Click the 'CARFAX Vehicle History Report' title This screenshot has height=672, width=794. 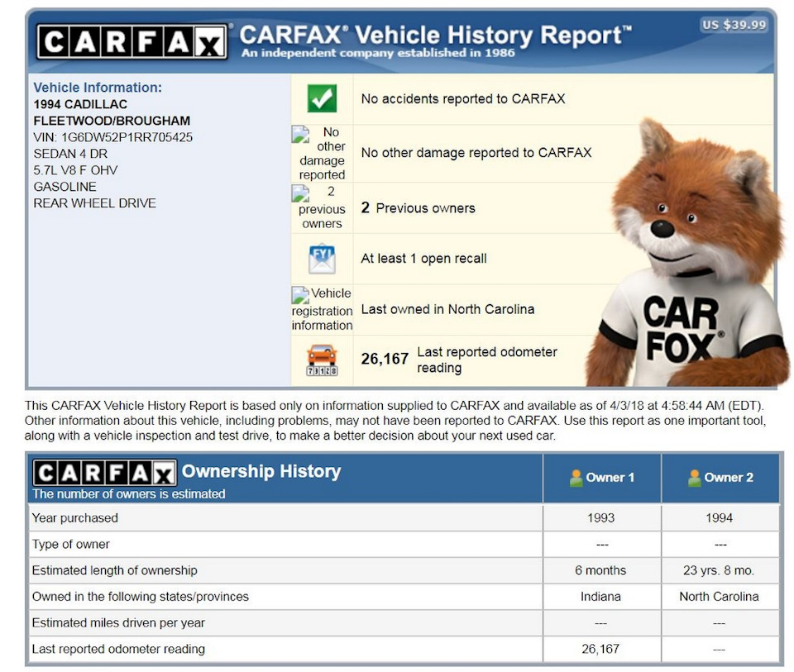[x=436, y=36]
